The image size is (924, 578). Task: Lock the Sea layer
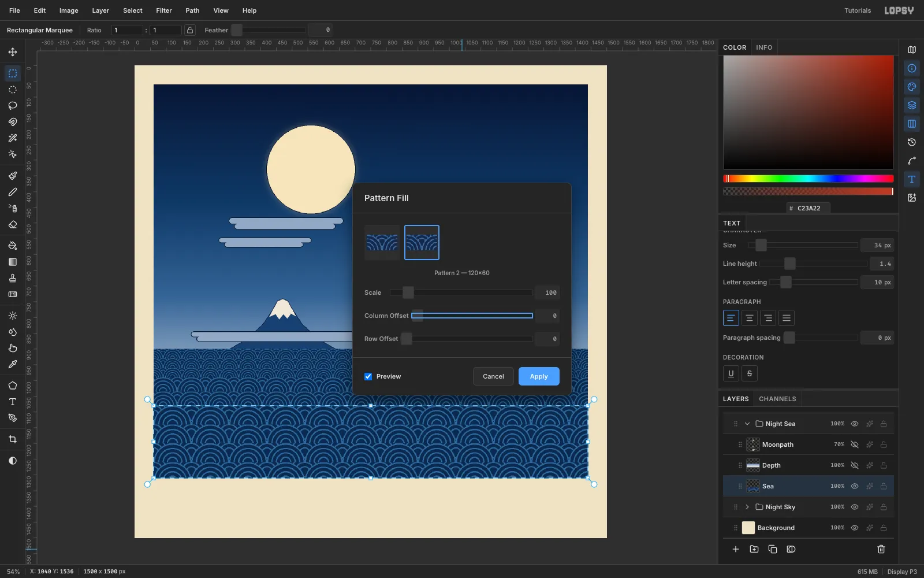pos(884,486)
